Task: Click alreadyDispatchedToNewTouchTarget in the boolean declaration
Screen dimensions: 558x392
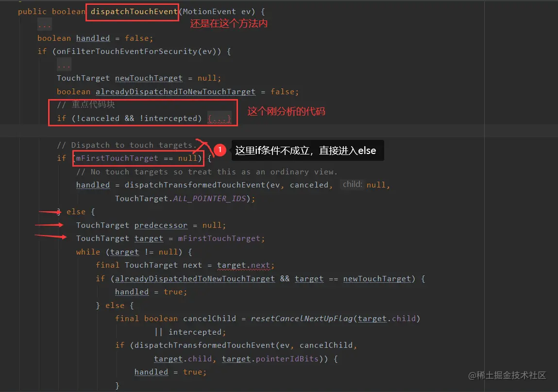Action: (x=175, y=91)
